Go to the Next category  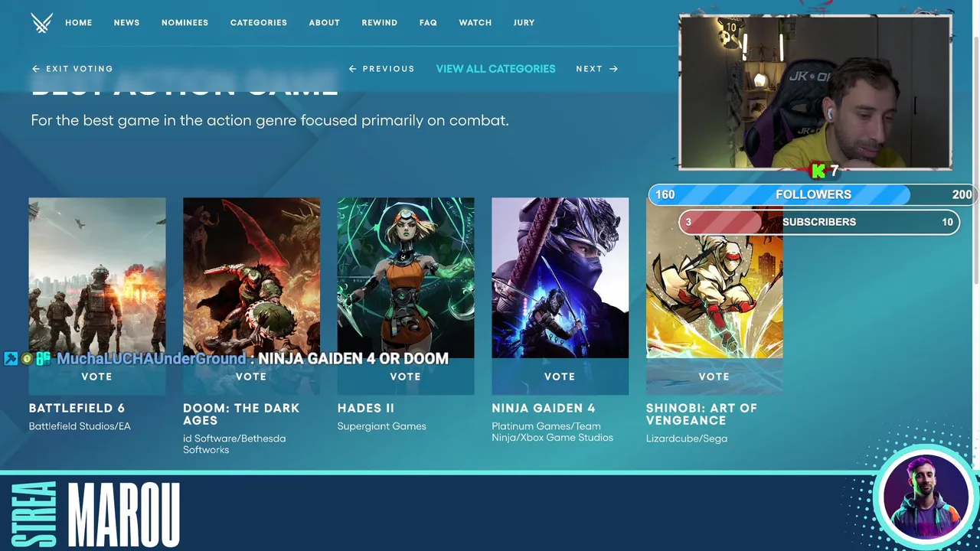597,69
